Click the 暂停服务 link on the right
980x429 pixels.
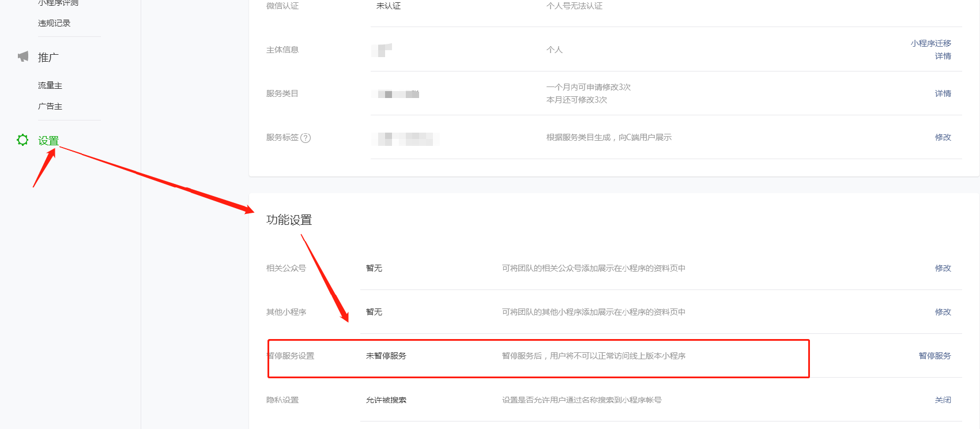[x=935, y=356]
